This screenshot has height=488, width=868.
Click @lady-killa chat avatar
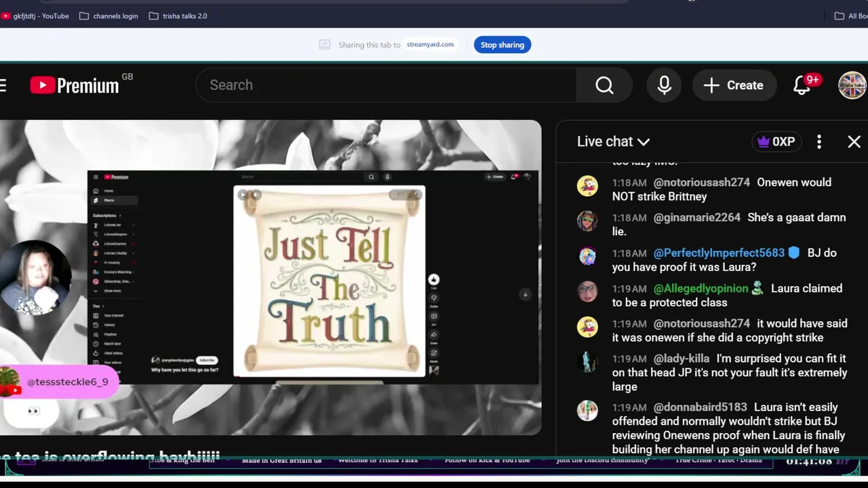coord(587,362)
